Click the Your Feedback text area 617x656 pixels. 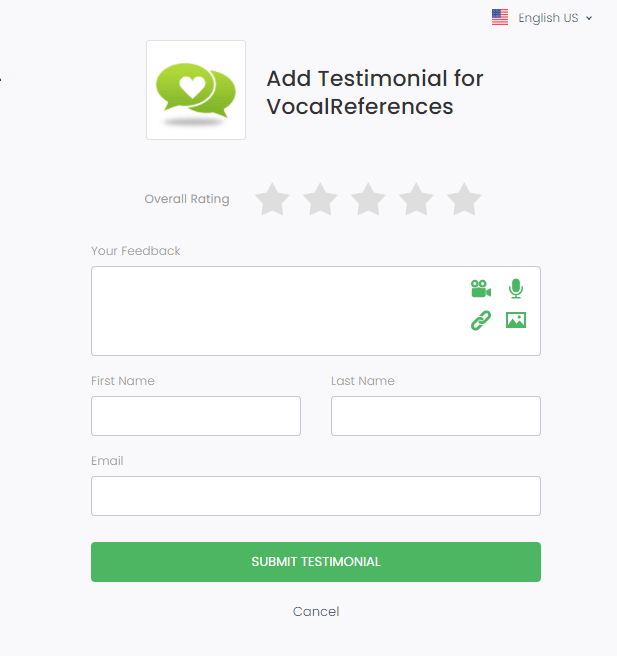(x=316, y=311)
